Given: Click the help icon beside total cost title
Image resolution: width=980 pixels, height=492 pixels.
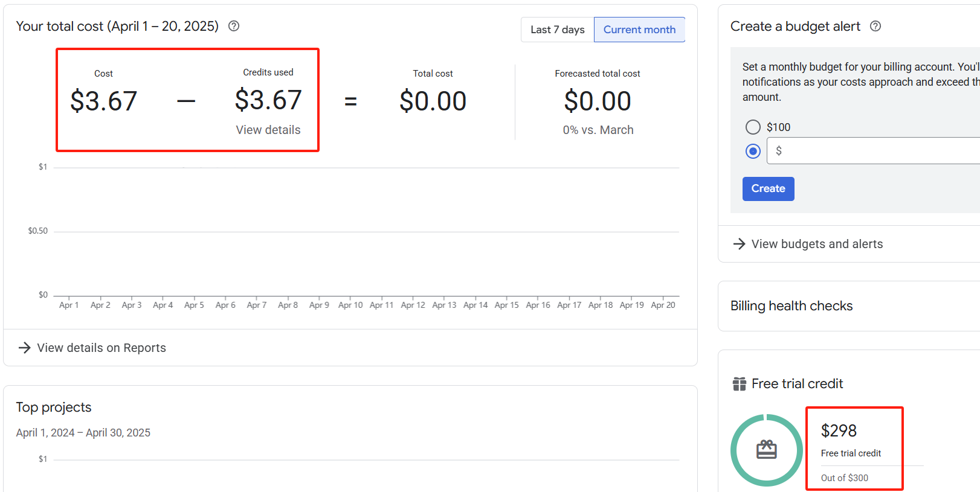Looking at the screenshot, I should click(x=234, y=26).
